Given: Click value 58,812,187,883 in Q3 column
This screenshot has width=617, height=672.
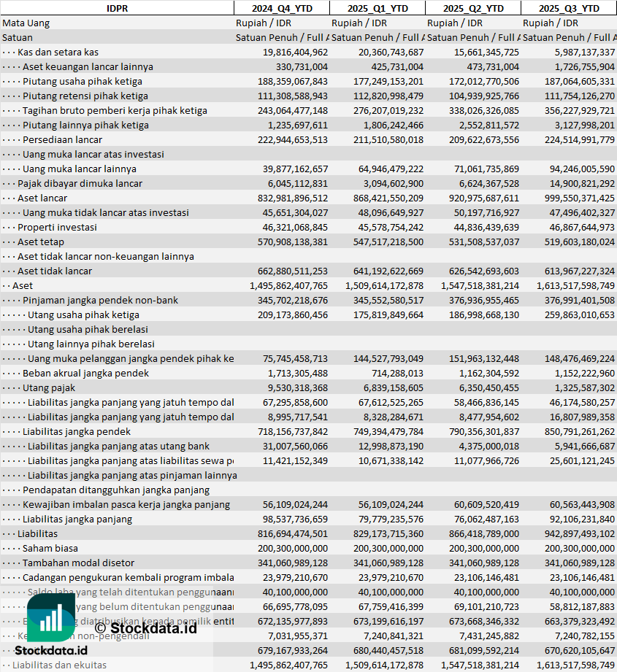Looking at the screenshot, I should tap(582, 606).
